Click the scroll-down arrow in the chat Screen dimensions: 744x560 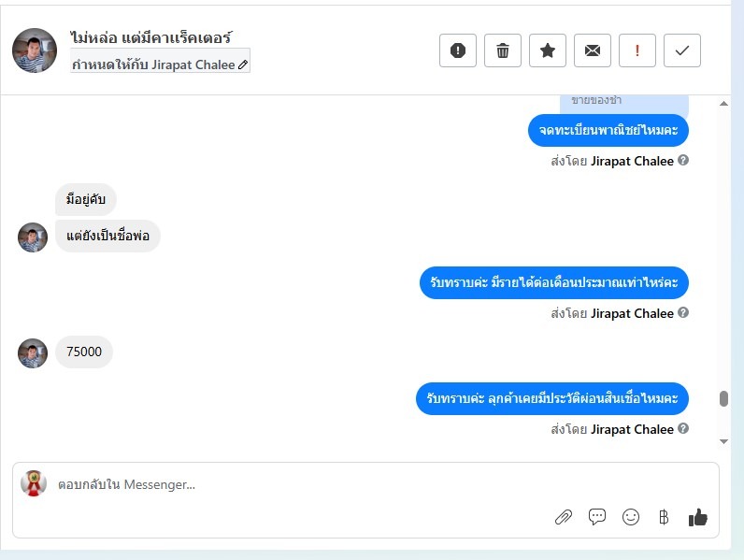coord(723,441)
